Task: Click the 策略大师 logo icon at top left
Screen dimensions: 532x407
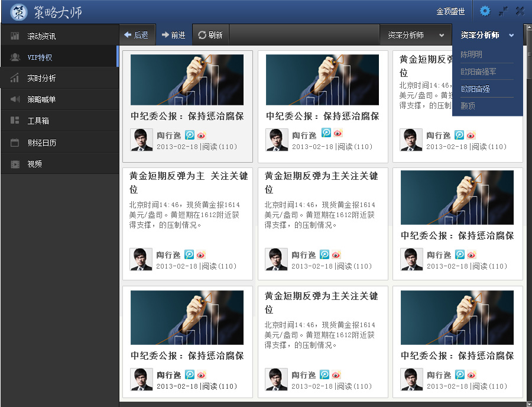Action: 18,11
